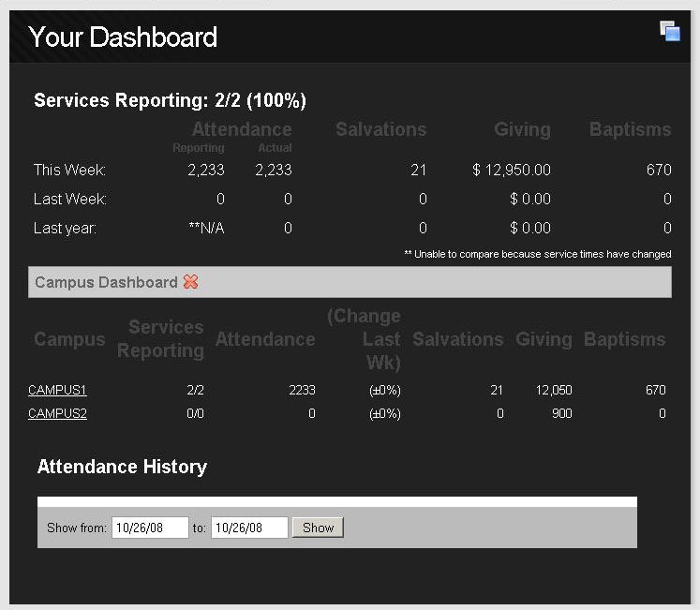Image resolution: width=700 pixels, height=610 pixels.
Task: Click the Giving column header in campus table
Action: coord(544,339)
